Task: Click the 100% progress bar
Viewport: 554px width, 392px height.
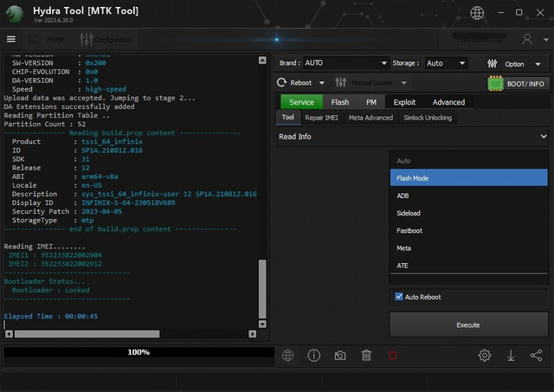Action: [138, 352]
